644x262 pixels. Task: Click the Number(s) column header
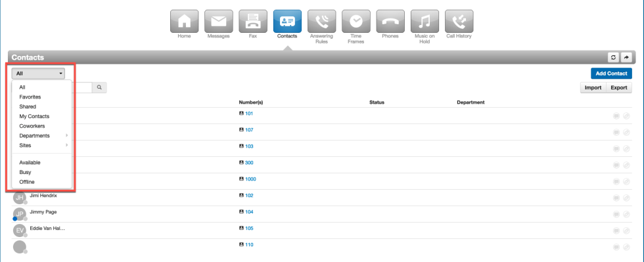coord(250,102)
